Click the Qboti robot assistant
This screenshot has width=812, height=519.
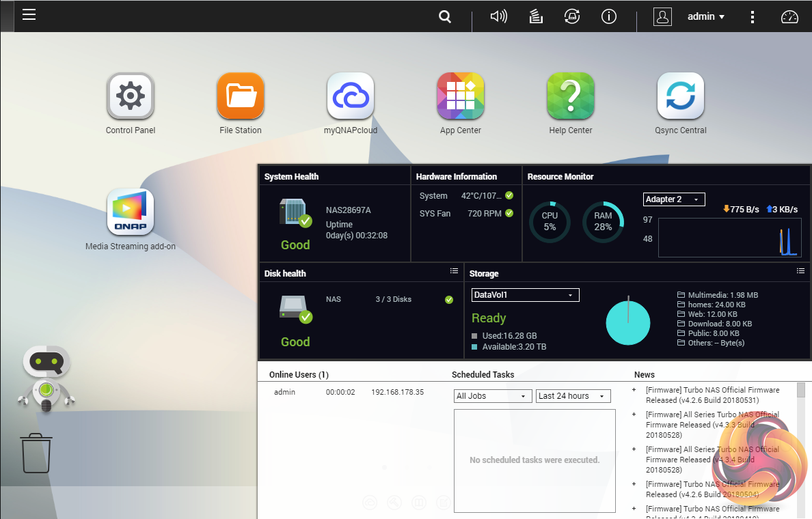[46, 379]
